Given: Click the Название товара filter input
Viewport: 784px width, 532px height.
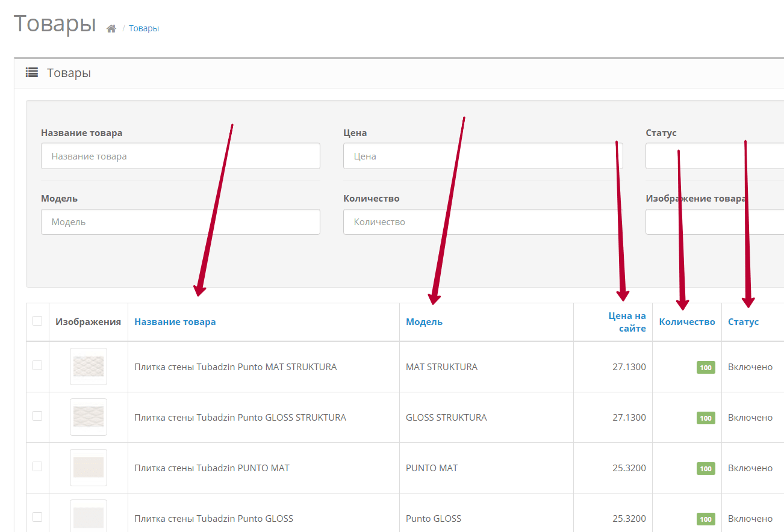Looking at the screenshot, I should [180, 156].
